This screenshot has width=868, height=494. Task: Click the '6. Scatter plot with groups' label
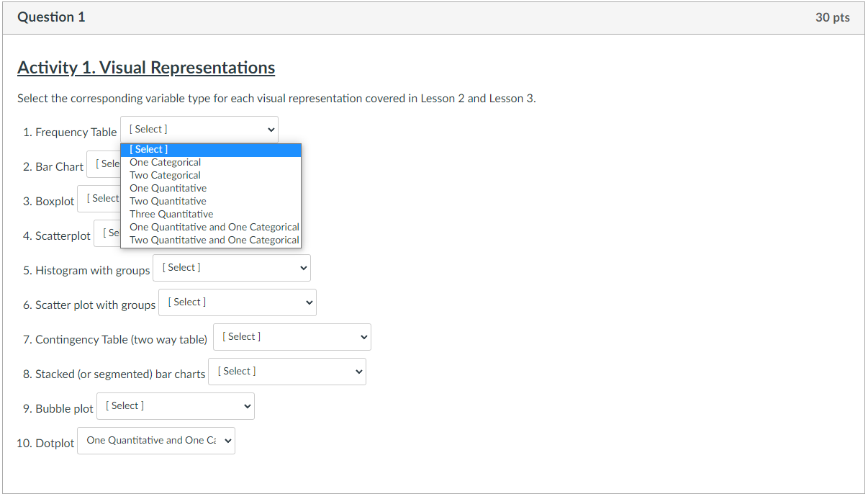pos(89,305)
